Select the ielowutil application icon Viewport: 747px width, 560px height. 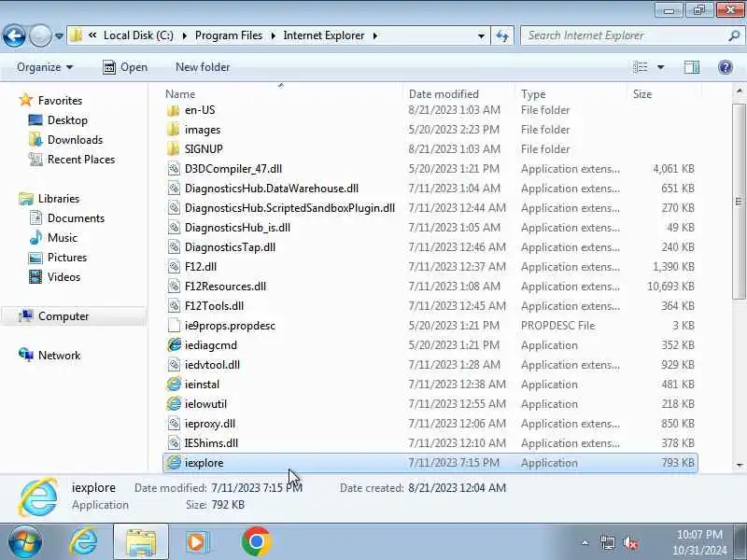pos(174,404)
